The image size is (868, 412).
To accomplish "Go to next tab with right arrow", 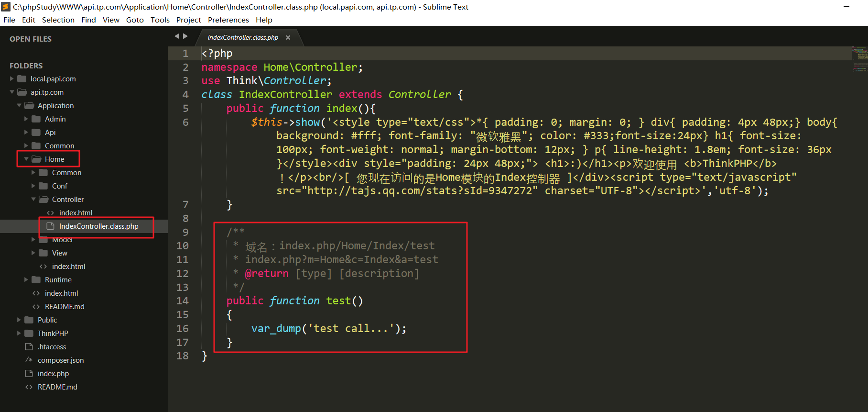I will pos(185,36).
